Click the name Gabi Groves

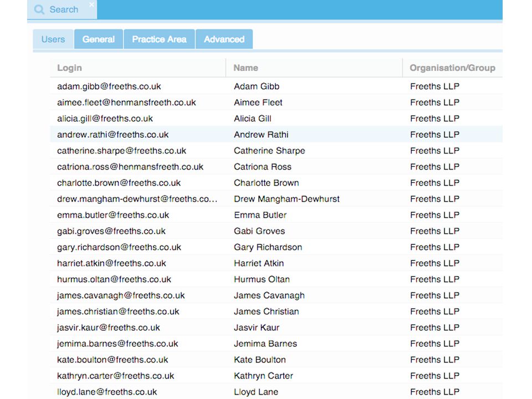(259, 232)
